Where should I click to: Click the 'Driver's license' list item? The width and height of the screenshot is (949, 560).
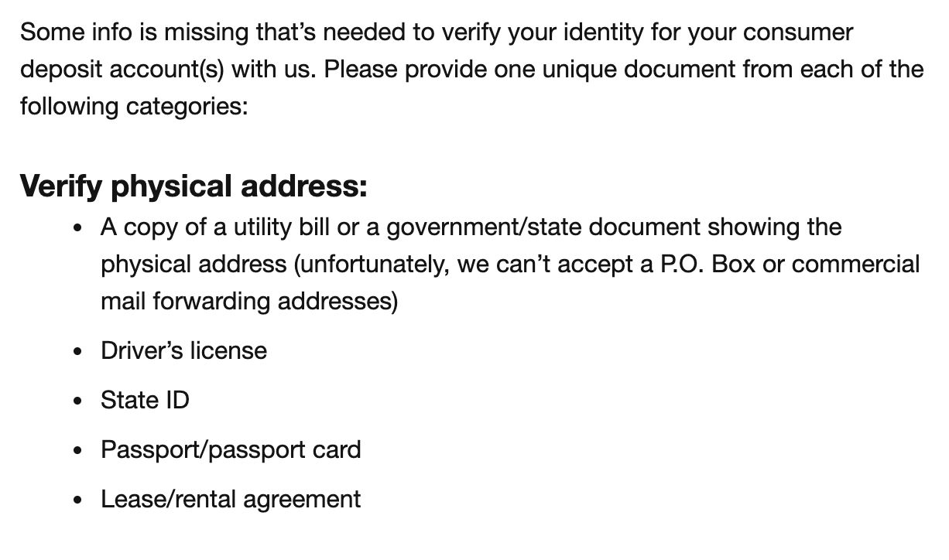tap(183, 350)
